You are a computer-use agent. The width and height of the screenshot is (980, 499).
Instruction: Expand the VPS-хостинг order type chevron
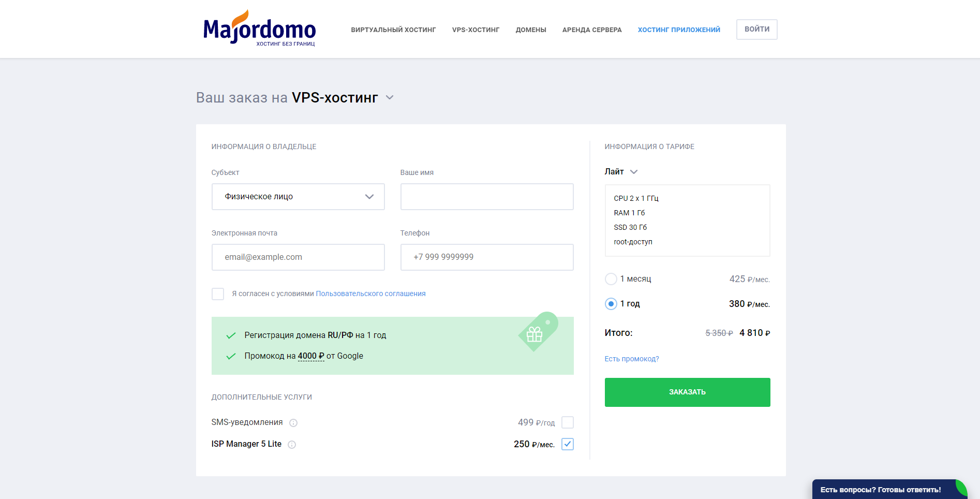[x=390, y=97]
